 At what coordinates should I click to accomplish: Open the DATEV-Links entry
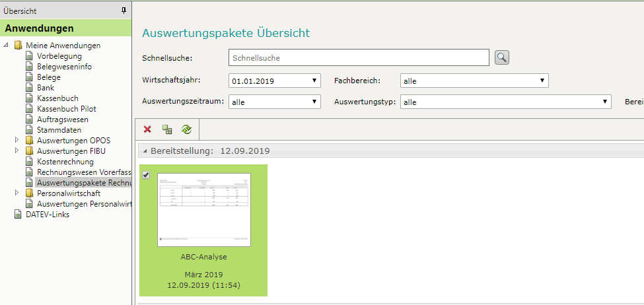(48, 215)
